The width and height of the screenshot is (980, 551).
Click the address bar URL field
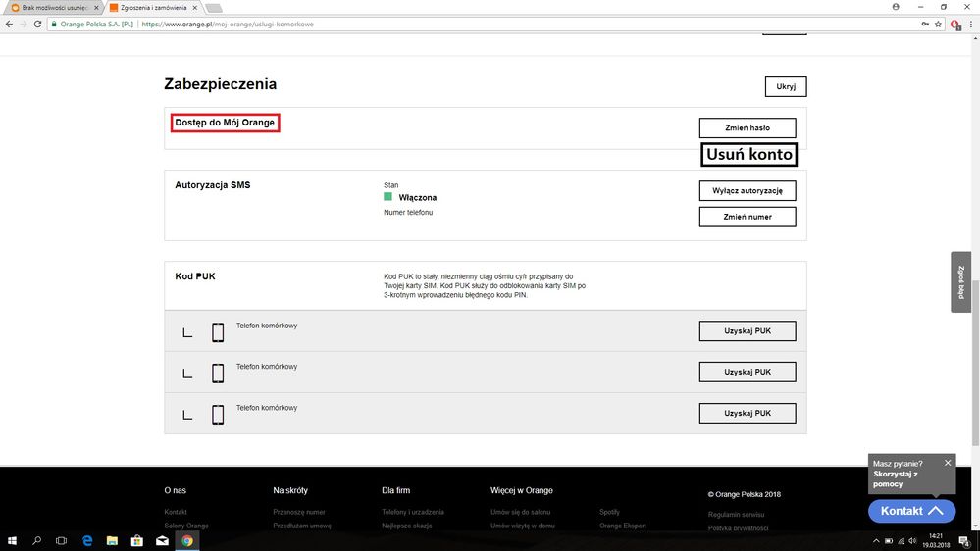(490, 24)
